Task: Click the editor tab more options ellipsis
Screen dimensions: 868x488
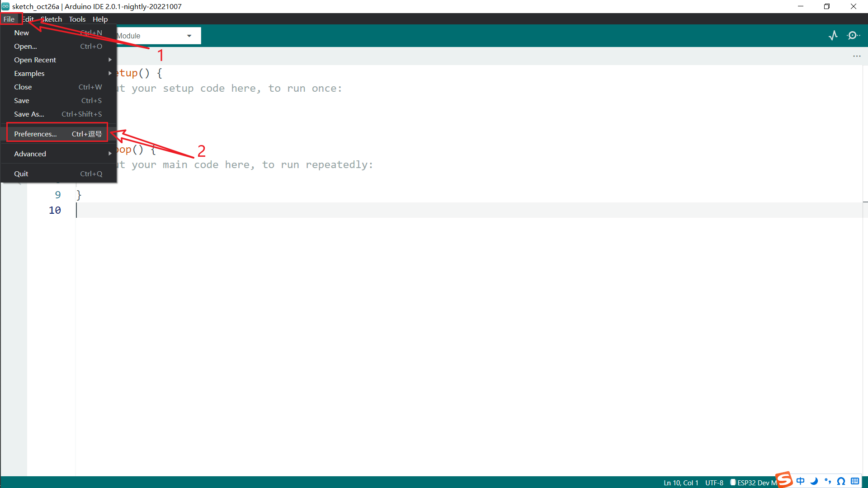Action: pyautogui.click(x=857, y=56)
